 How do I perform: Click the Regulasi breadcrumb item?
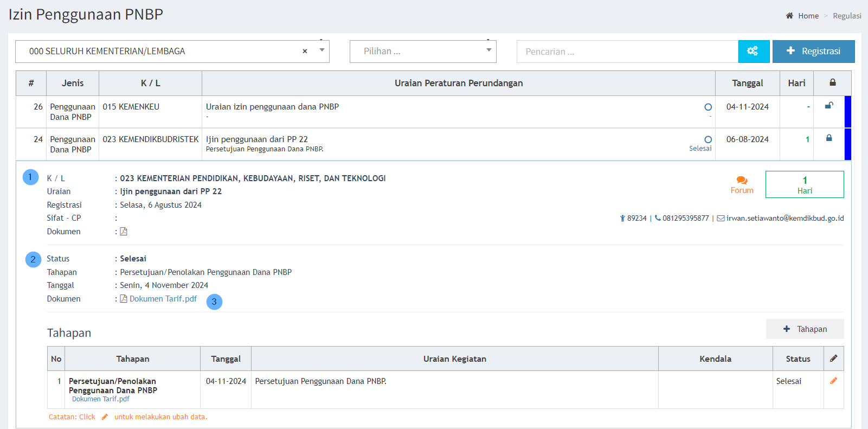click(x=847, y=16)
